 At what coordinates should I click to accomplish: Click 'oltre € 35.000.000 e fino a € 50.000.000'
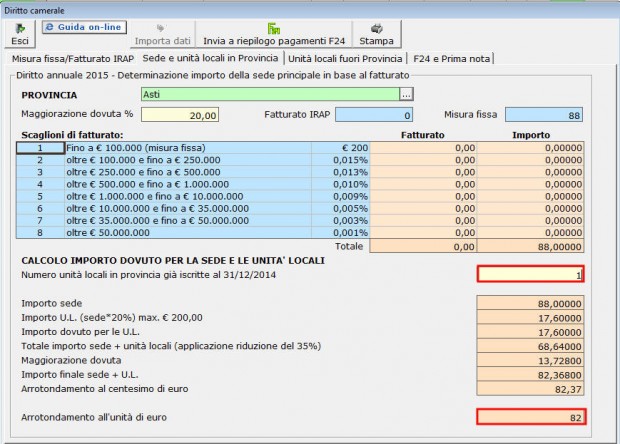pos(188,221)
